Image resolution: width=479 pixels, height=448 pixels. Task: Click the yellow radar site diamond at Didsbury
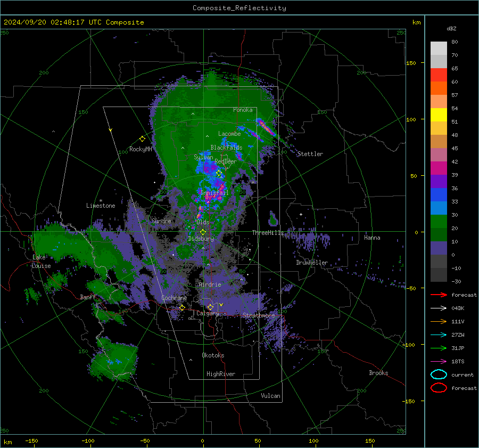(x=203, y=232)
